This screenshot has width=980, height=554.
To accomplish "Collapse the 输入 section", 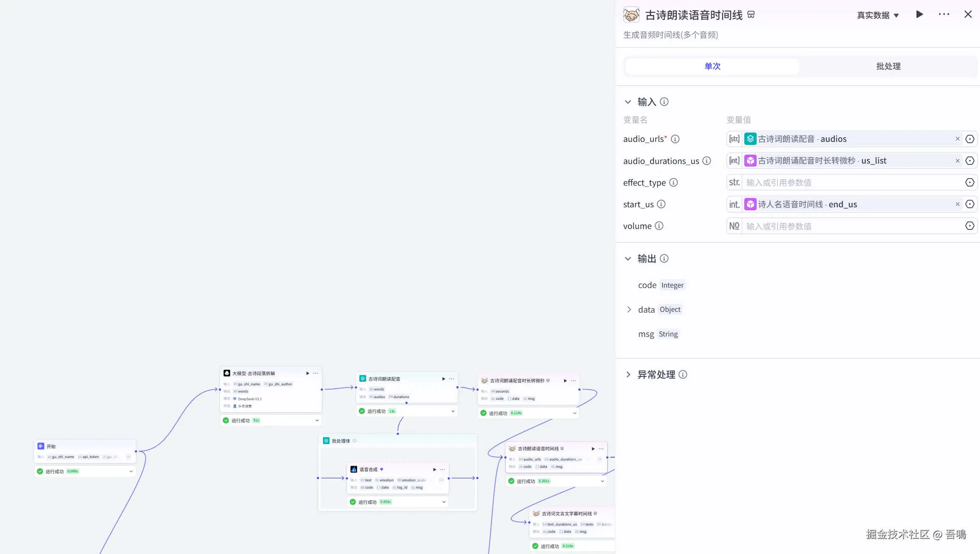I will (x=628, y=102).
